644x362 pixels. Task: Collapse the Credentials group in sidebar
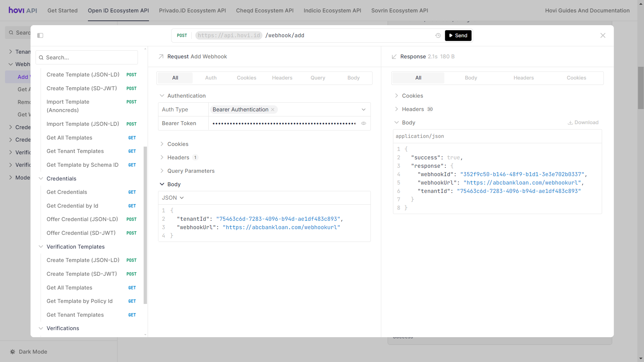[41, 178]
